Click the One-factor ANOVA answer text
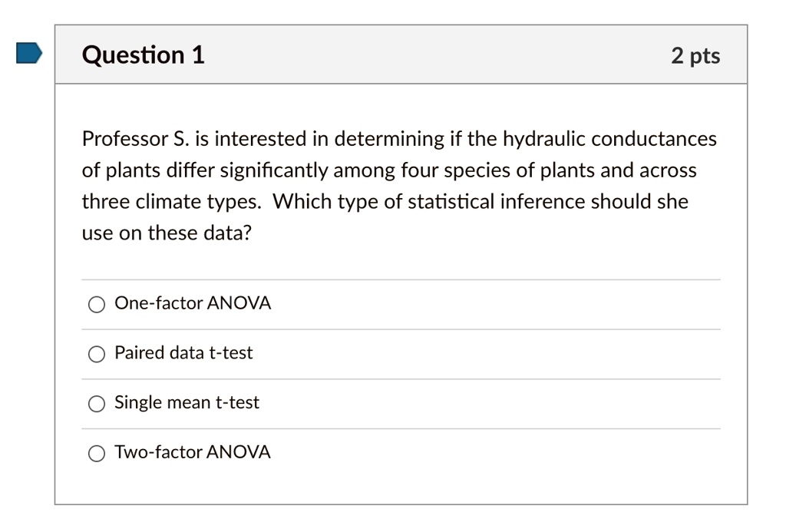The width and height of the screenshot is (786, 532). coord(193,303)
